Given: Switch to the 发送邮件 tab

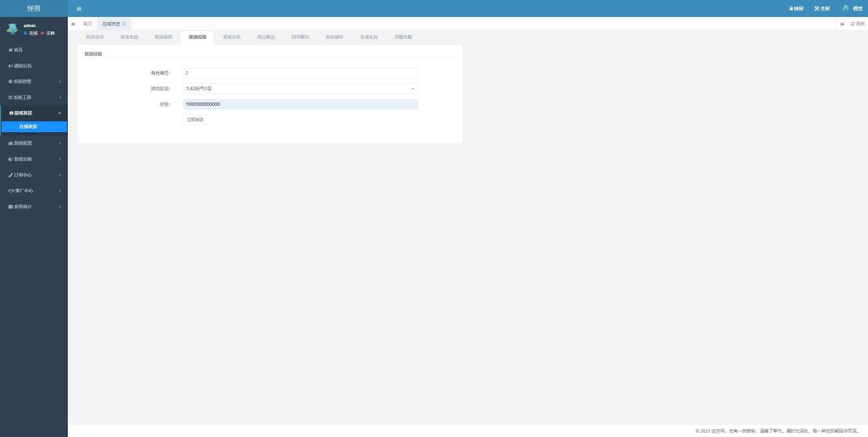Looking at the screenshot, I should [x=335, y=37].
